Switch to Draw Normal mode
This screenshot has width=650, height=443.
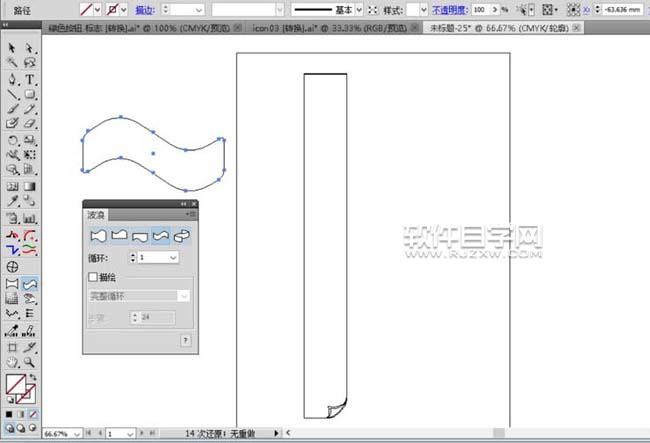[9, 428]
